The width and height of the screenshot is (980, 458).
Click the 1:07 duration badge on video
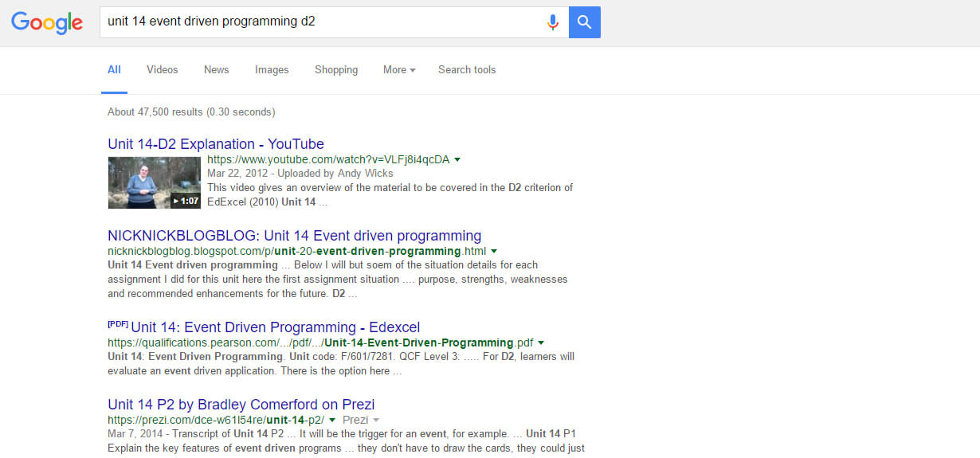[x=186, y=202]
